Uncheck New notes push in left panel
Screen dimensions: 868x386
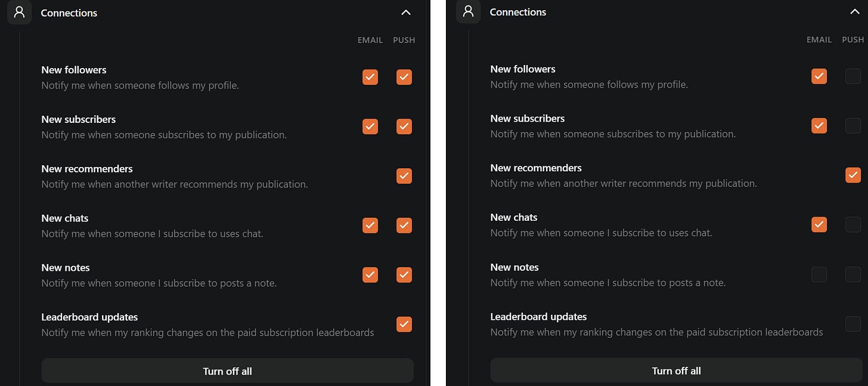pos(404,275)
